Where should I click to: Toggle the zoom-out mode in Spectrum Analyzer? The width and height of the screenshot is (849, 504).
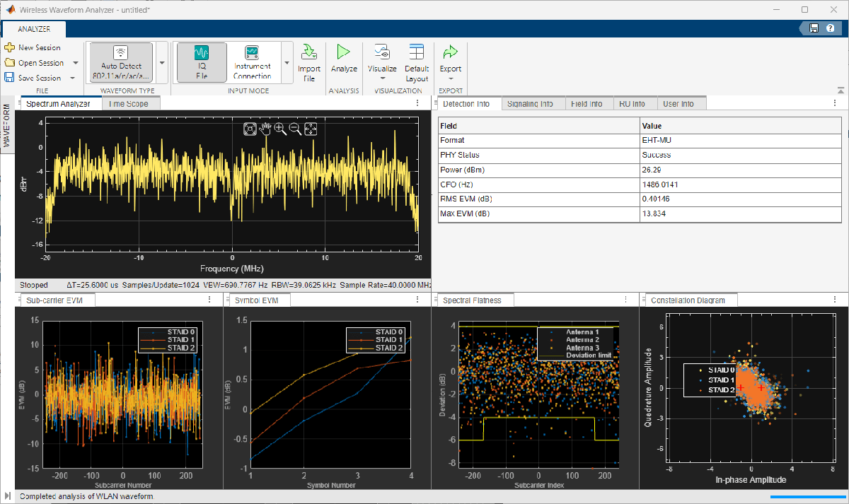tap(296, 129)
